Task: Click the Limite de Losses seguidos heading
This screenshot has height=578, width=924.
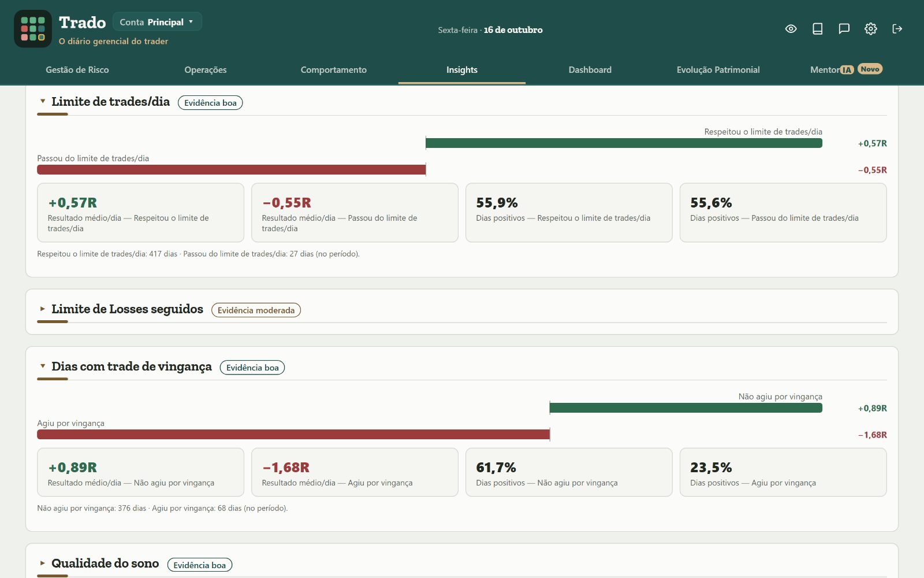Action: [x=127, y=309]
